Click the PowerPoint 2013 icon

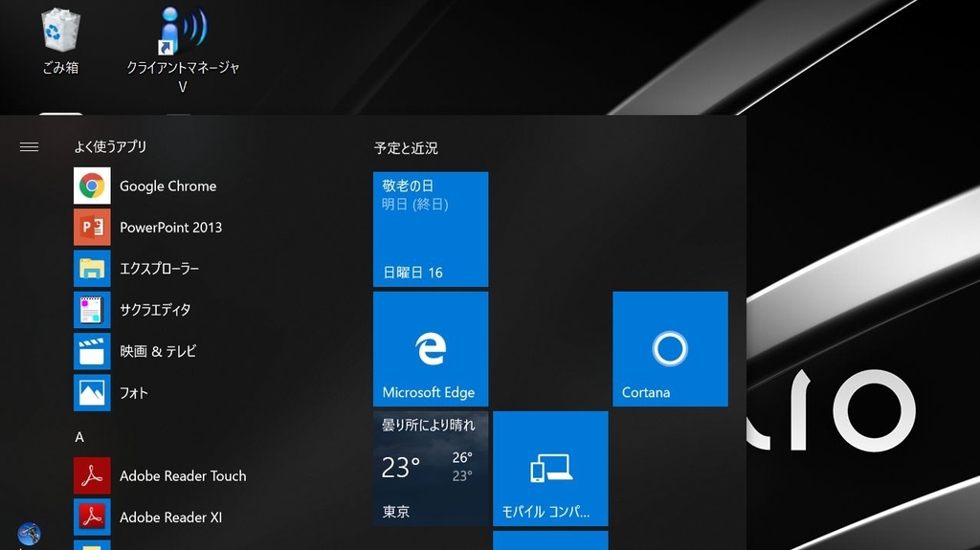click(92, 227)
